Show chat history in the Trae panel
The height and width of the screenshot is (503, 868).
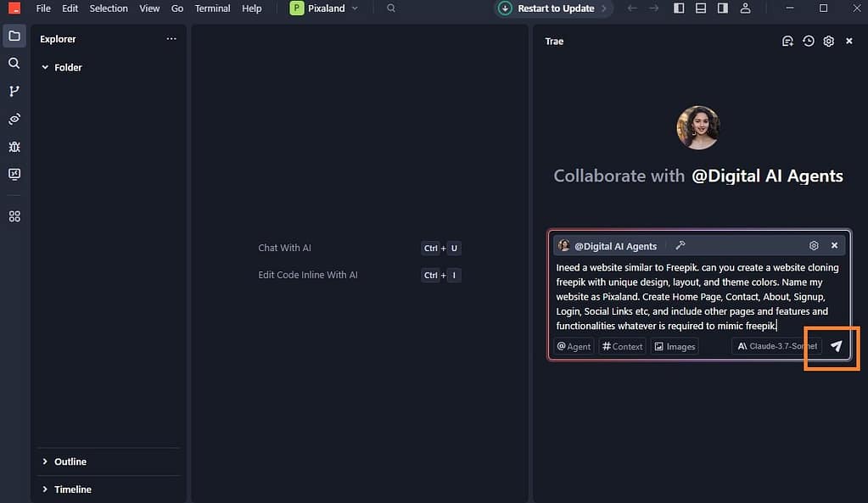tap(809, 41)
